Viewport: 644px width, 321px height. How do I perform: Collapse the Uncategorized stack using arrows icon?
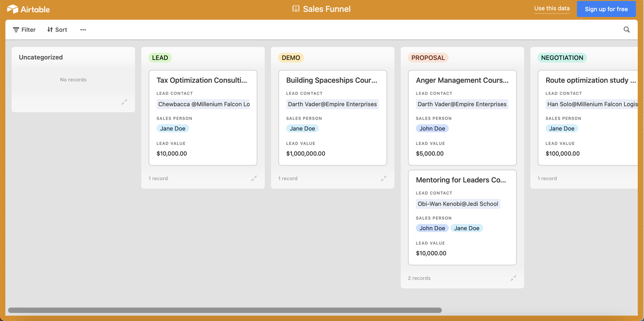pyautogui.click(x=124, y=102)
